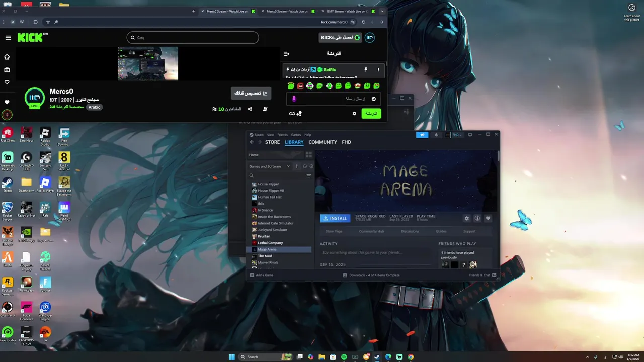Open chat settings gear icon in Kick
The width and height of the screenshot is (644, 362).
click(354, 114)
